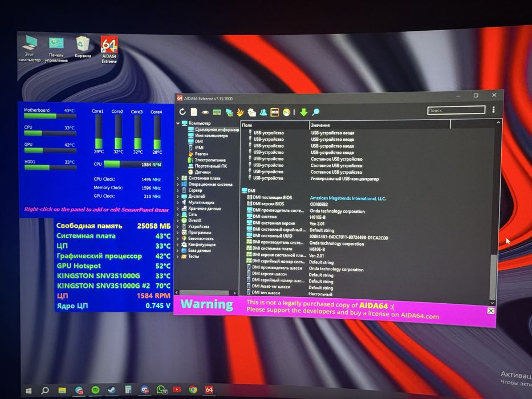The image size is (532, 399).
Task: Collapse the Компьютер tree node
Action: 178,123
